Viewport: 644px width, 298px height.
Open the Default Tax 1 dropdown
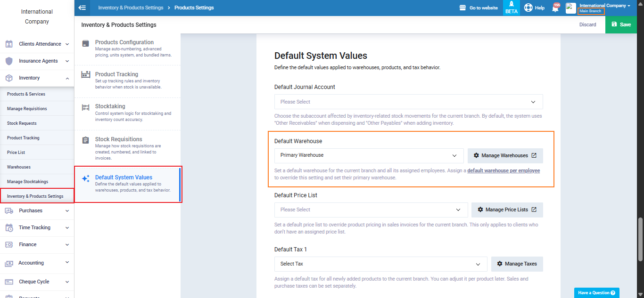click(x=380, y=264)
